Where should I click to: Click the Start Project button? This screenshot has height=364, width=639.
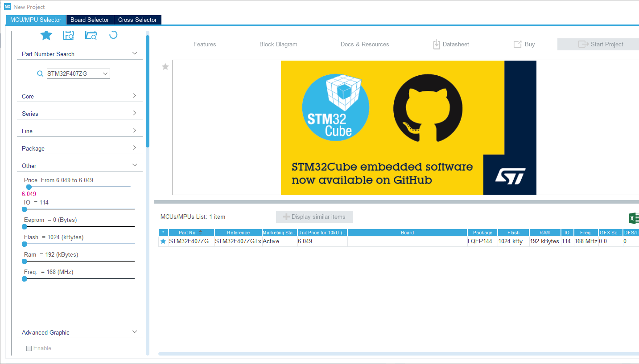click(598, 44)
